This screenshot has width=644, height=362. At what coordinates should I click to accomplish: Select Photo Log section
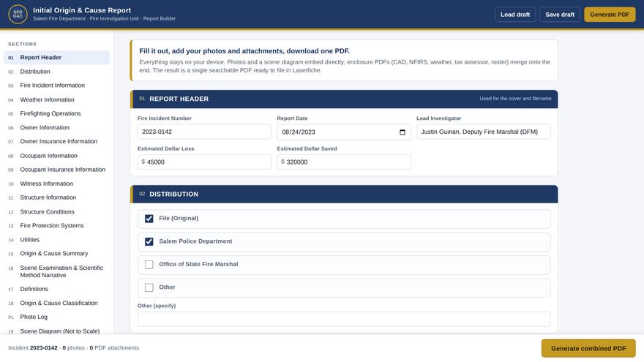[56, 317]
